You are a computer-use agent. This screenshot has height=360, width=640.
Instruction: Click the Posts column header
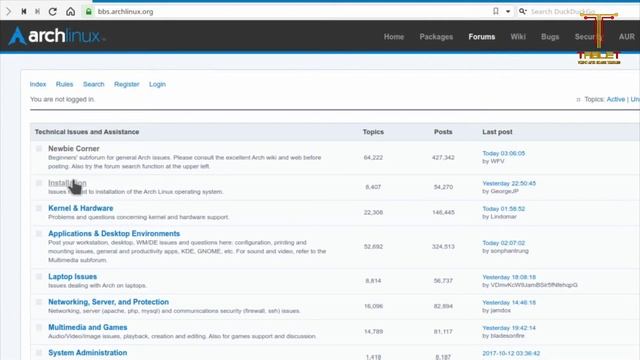click(443, 132)
